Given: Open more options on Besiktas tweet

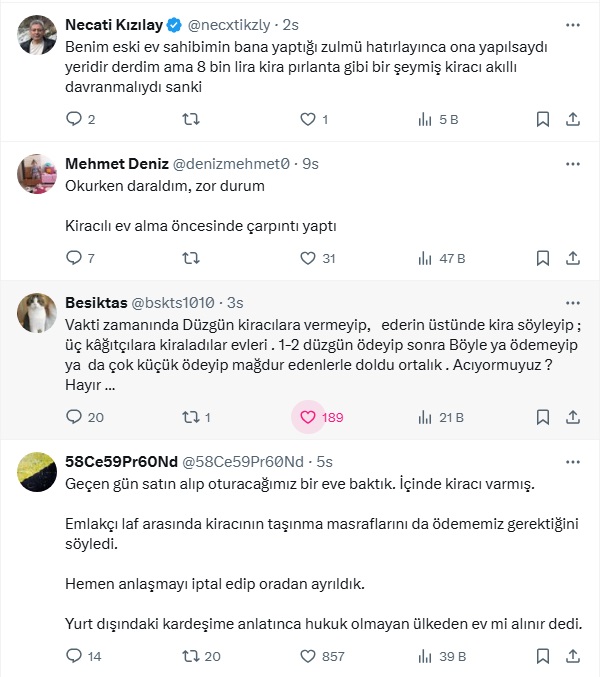Looking at the screenshot, I should pyautogui.click(x=572, y=302).
